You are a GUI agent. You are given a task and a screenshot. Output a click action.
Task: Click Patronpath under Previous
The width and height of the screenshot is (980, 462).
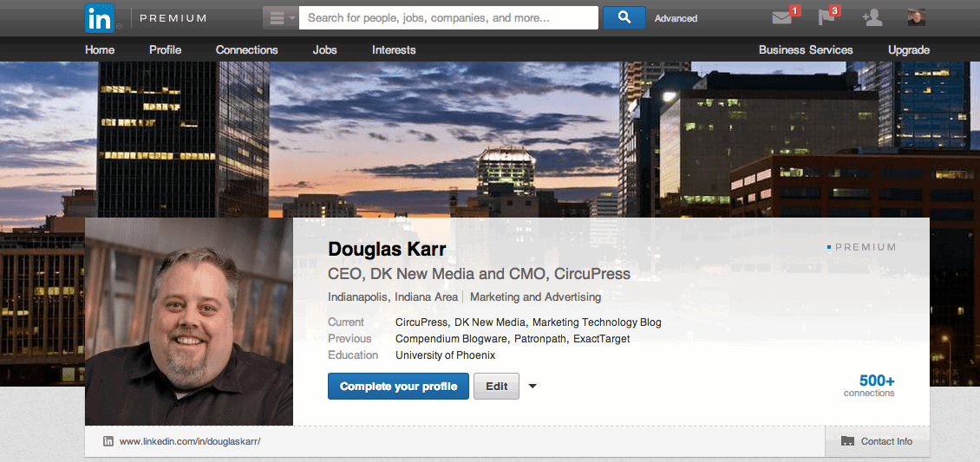coord(541,339)
